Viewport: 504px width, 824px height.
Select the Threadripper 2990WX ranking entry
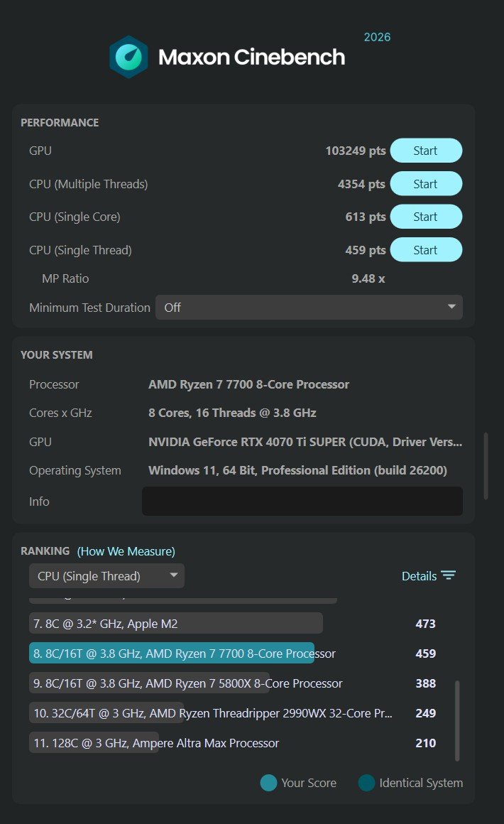(x=234, y=713)
